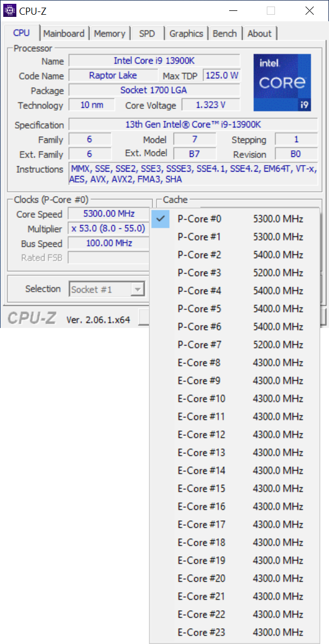Click the Specification field text
Screen dimensions: 329x644
193,124
